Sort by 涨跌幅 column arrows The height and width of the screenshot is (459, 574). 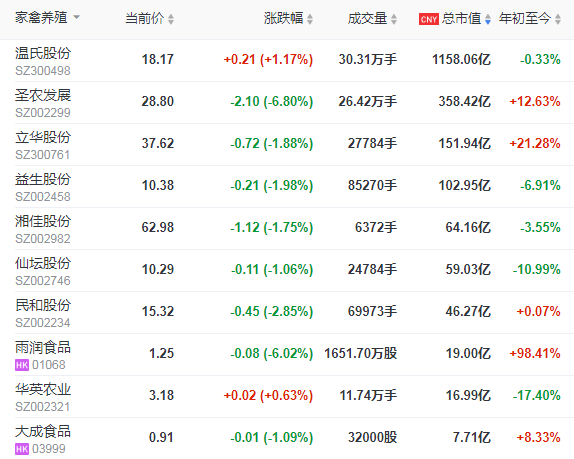[310, 19]
